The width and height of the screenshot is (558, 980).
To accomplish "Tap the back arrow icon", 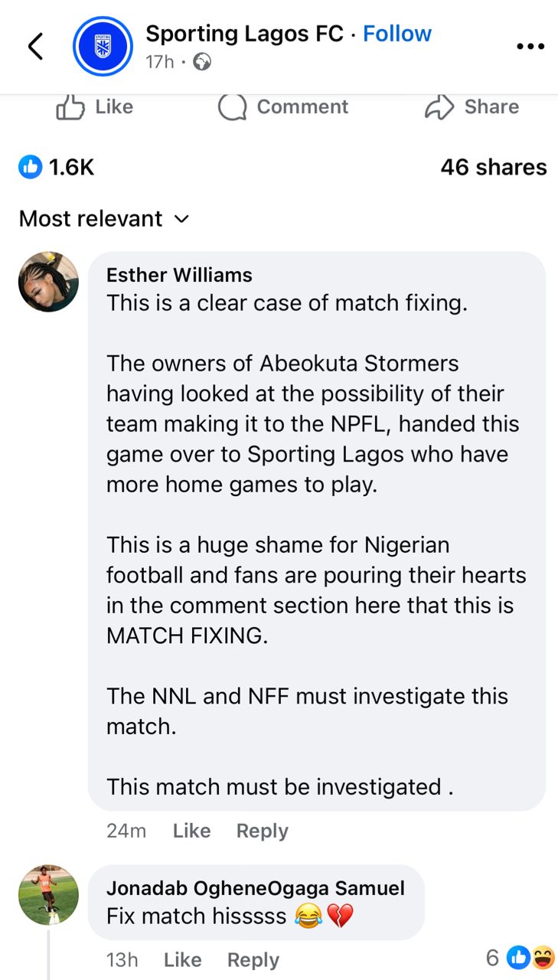I will [x=36, y=47].
